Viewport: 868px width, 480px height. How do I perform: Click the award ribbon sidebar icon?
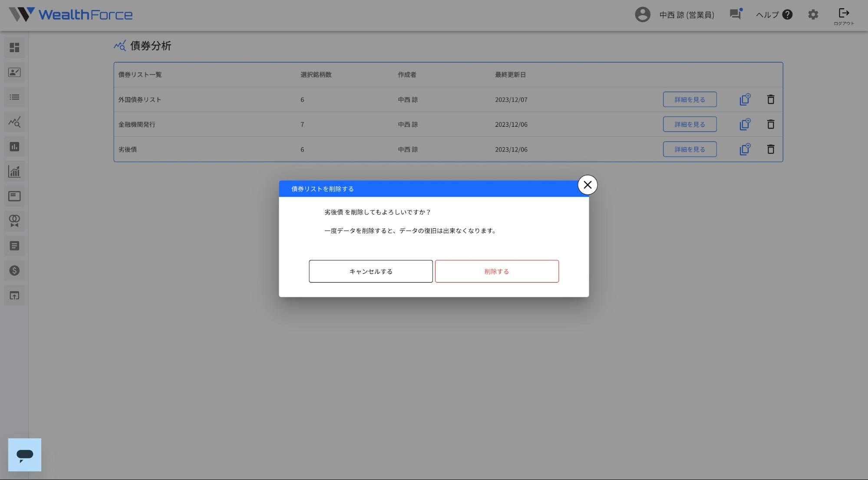(x=14, y=221)
